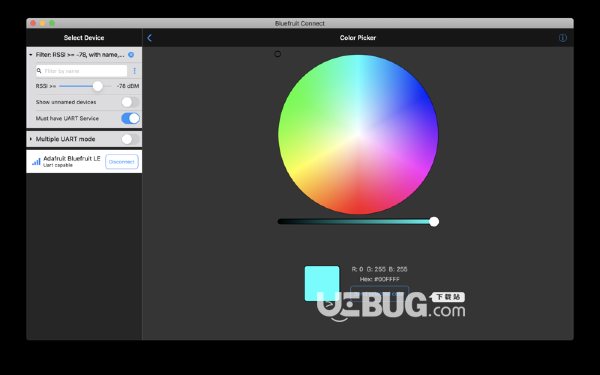The image size is (600, 375).
Task: Click the Uart capable label
Action: [58, 165]
